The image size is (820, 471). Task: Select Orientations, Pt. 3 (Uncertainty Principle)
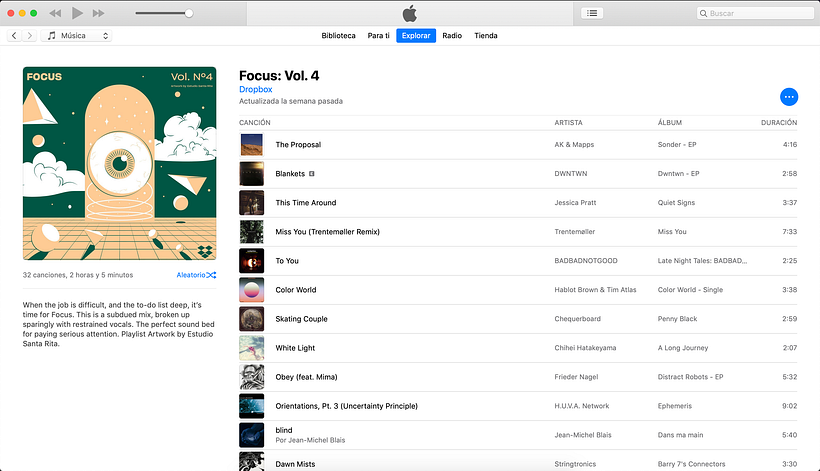click(347, 406)
